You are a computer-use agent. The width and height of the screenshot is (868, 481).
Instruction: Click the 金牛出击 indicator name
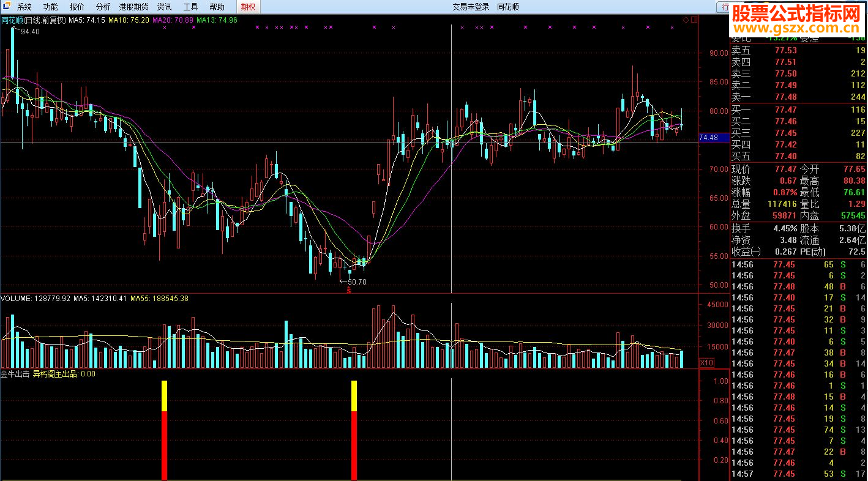click(x=15, y=373)
